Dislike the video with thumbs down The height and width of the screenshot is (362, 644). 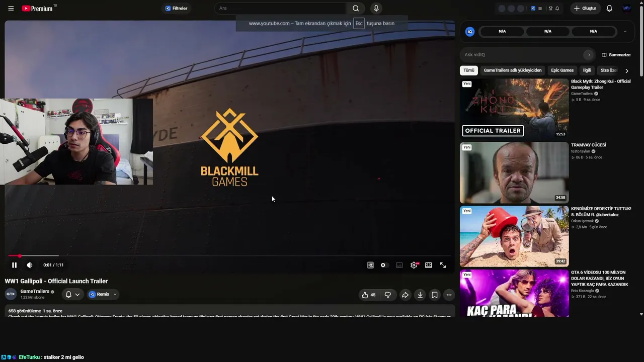click(x=388, y=295)
